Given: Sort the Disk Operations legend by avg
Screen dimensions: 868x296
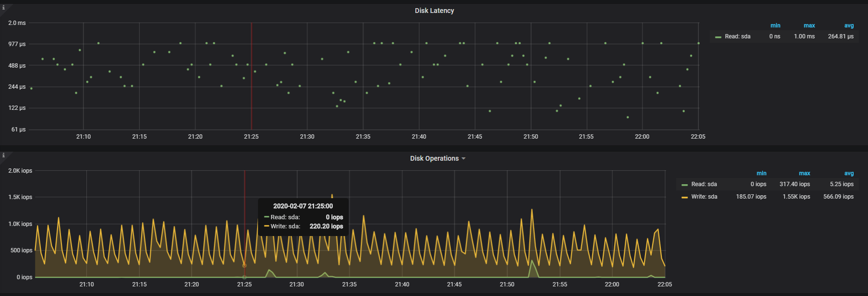Looking at the screenshot, I should (849, 173).
